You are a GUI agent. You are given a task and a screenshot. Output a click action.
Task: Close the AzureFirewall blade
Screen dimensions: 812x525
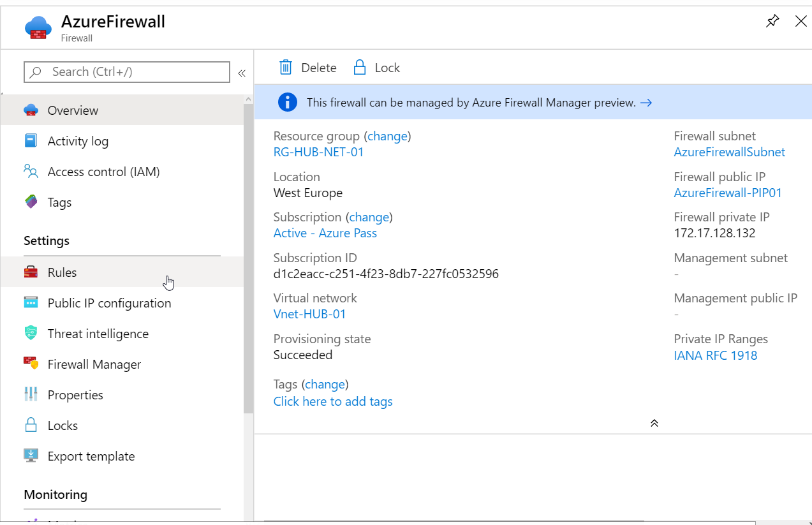(x=801, y=21)
